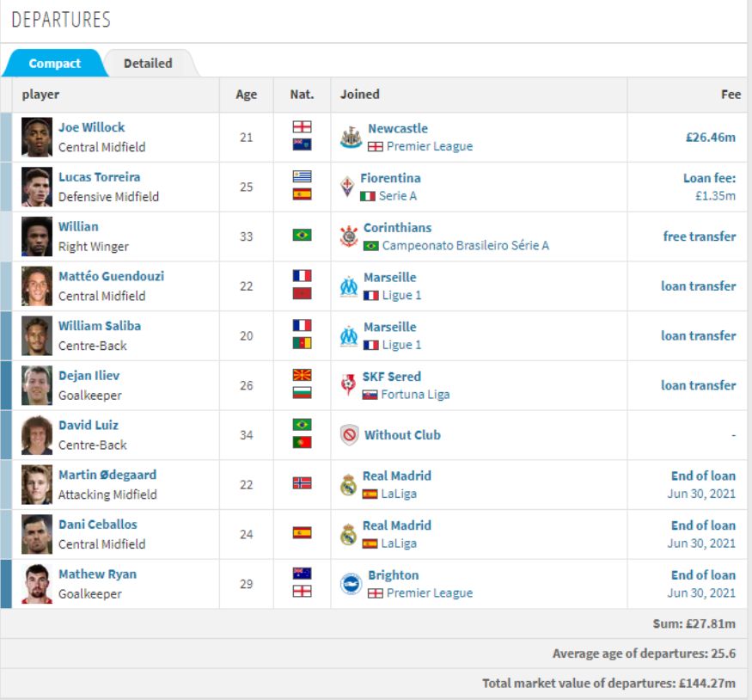Click the Corinthians club crest icon

pos(349,236)
